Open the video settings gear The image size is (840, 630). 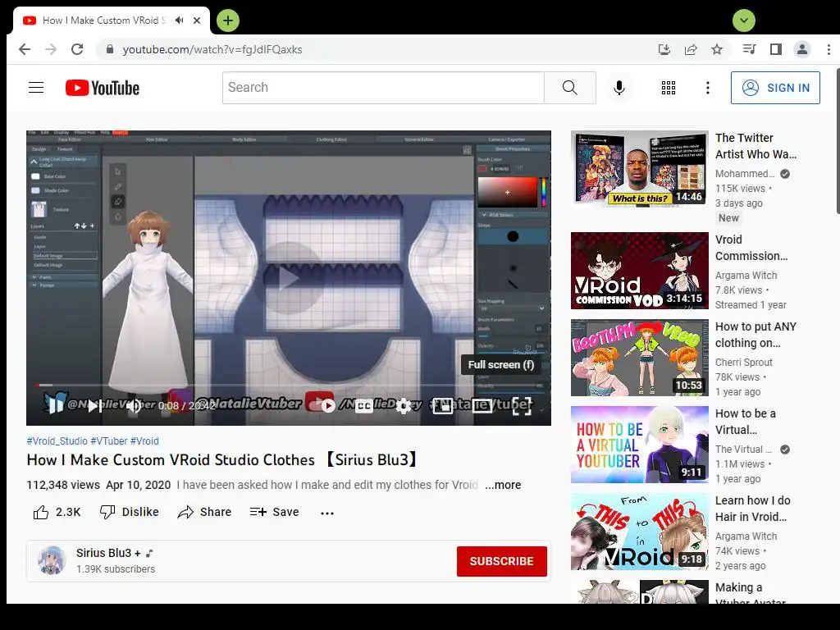click(x=404, y=406)
